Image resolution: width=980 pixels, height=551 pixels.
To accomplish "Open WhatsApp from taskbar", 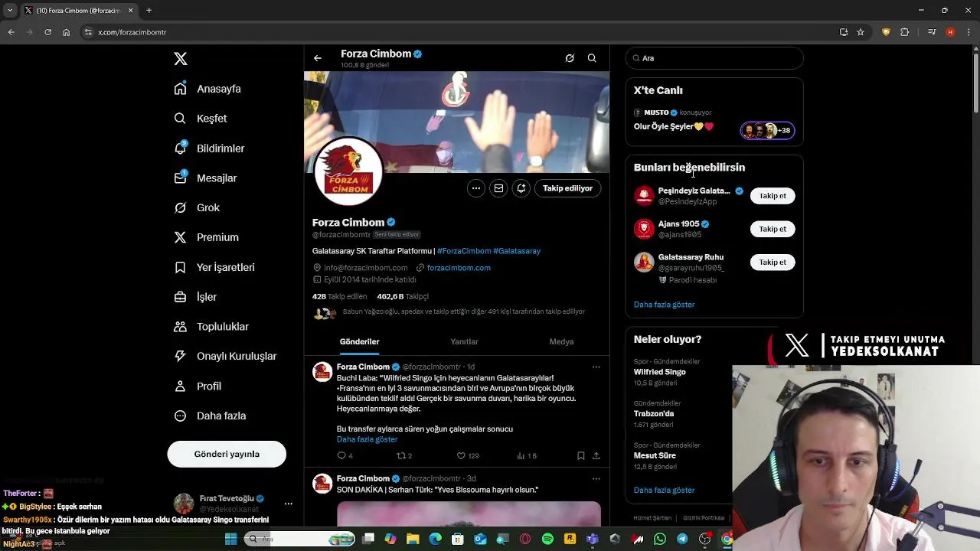I will click(660, 540).
